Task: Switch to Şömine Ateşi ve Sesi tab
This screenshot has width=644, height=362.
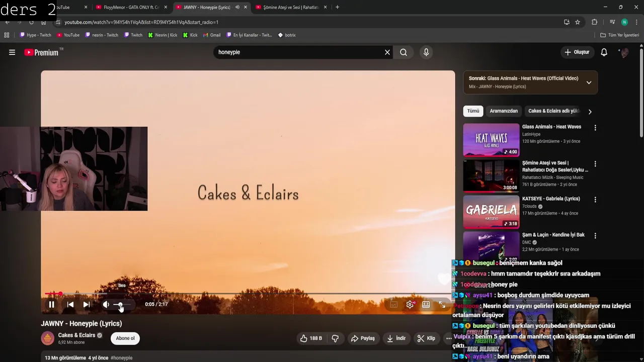Action: pyautogui.click(x=291, y=8)
